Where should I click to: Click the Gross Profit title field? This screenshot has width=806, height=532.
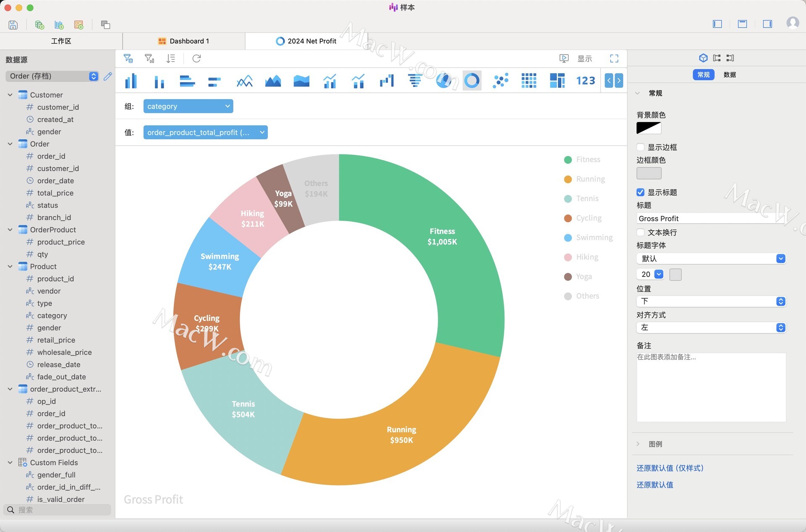point(711,219)
